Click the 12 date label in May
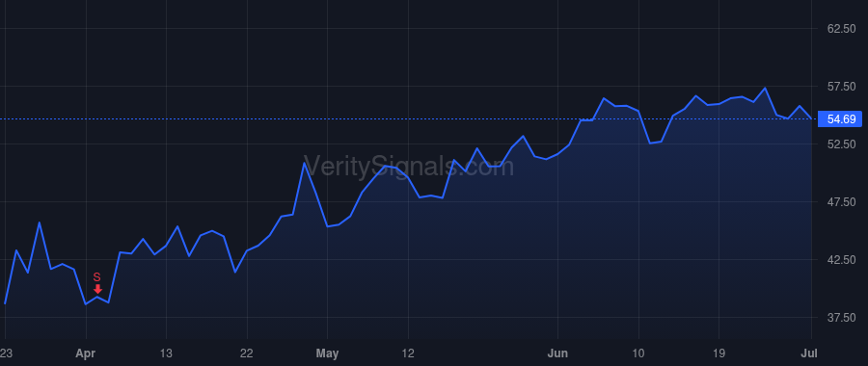This screenshot has width=868, height=366. click(408, 353)
